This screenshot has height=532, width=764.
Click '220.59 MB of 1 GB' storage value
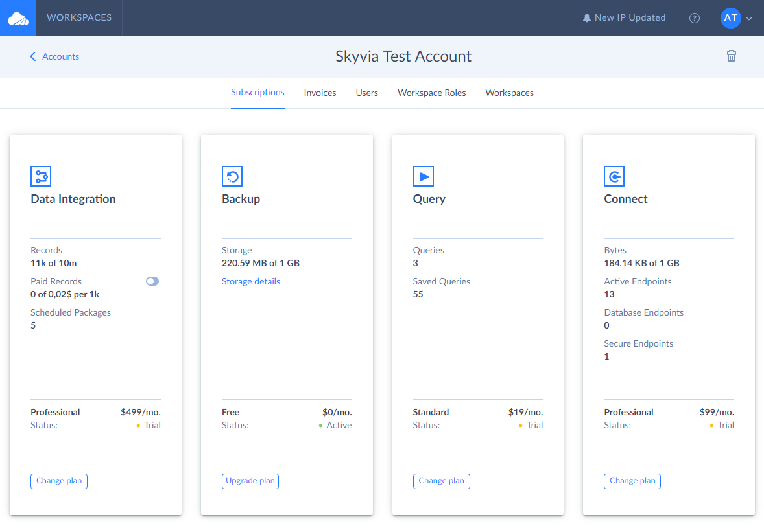(x=261, y=263)
